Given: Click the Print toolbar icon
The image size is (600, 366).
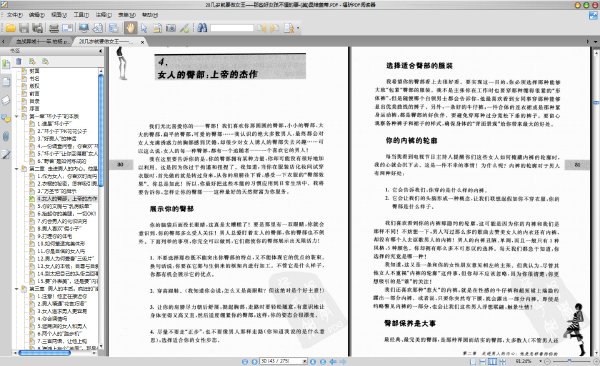Looking at the screenshot, I should 54,28.
